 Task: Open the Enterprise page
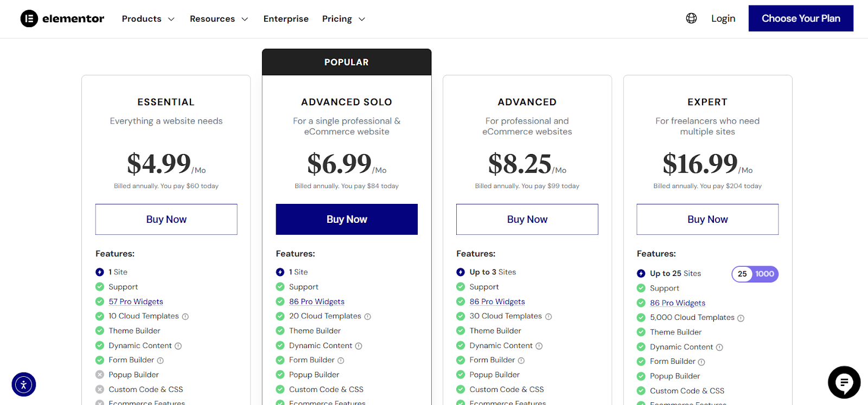coord(286,19)
